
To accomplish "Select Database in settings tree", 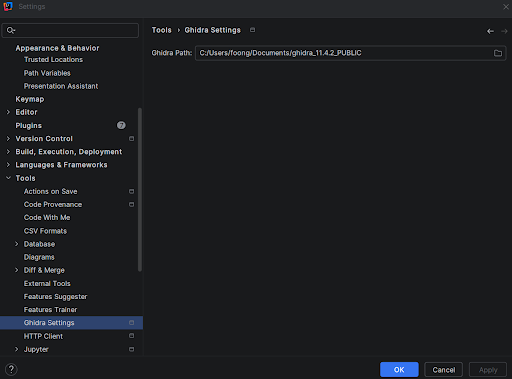I will click(39, 244).
